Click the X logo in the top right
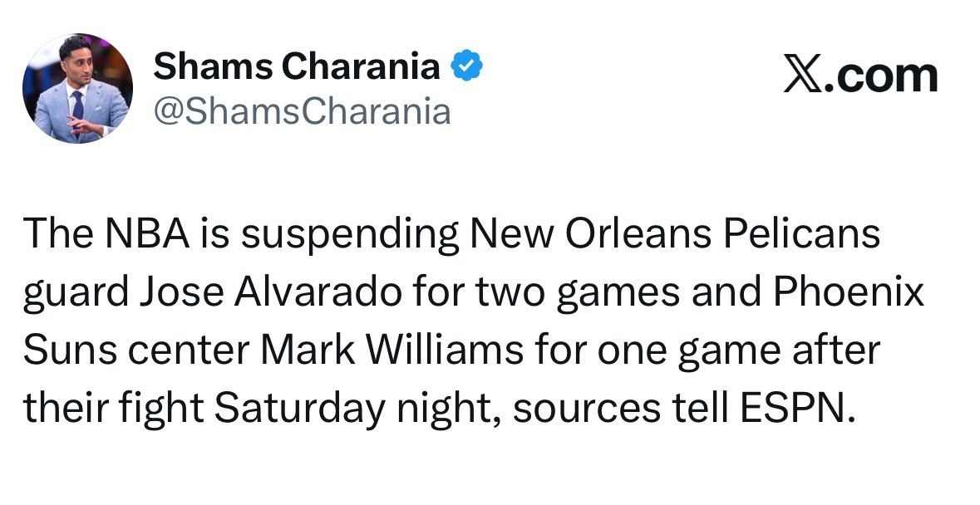This screenshot has height=505, width=980. (x=801, y=76)
